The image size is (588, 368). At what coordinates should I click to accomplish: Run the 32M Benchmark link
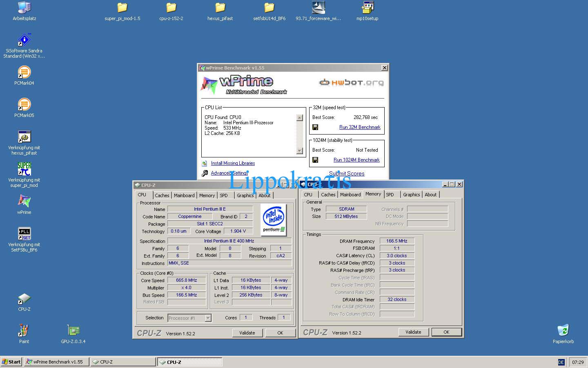pos(360,127)
